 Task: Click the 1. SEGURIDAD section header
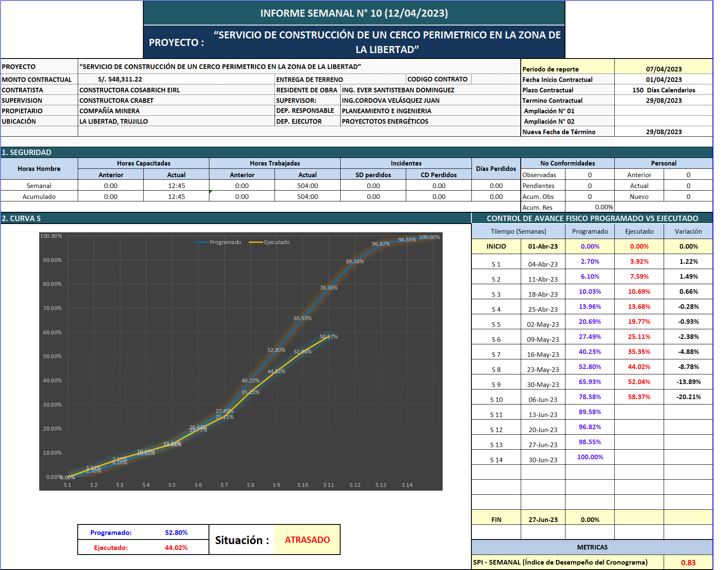click(26, 153)
